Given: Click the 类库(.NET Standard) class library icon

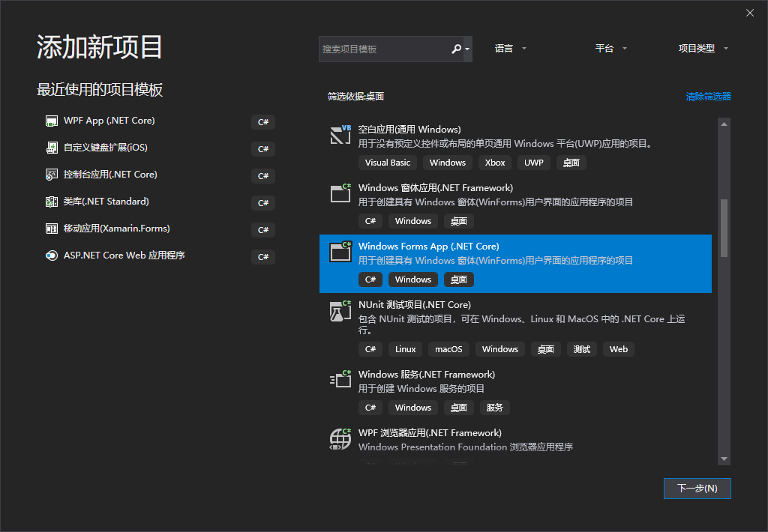Looking at the screenshot, I should click(51, 202).
